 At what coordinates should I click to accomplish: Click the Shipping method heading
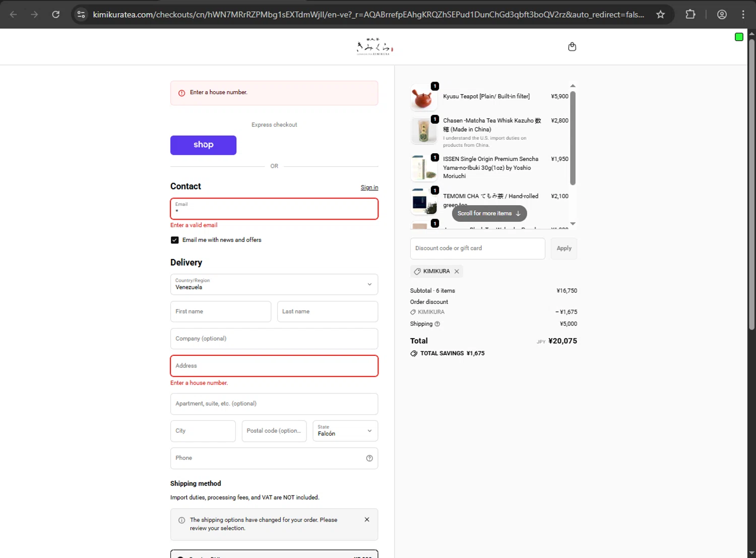click(x=196, y=483)
